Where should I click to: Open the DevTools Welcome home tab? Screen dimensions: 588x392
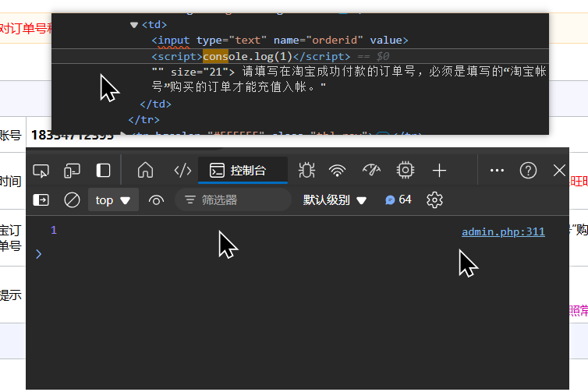(146, 170)
